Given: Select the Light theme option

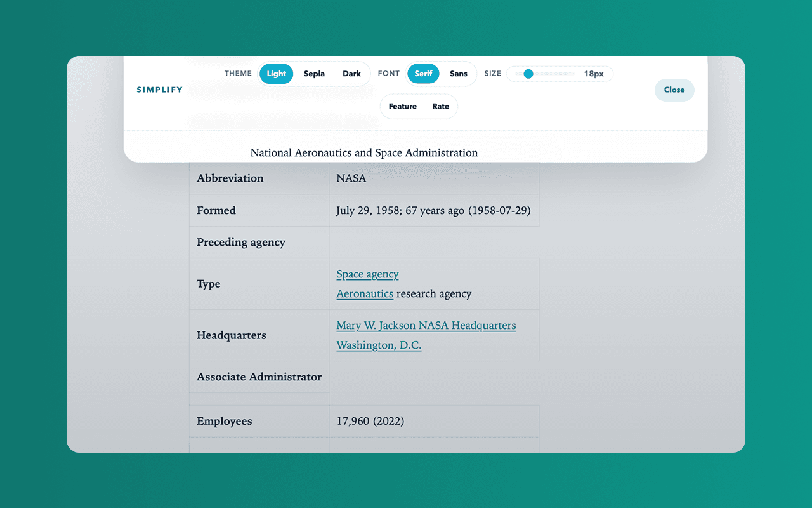Looking at the screenshot, I should [x=276, y=74].
